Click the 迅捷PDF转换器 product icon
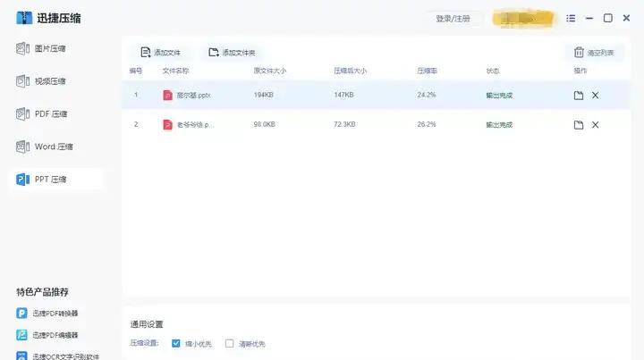The image size is (644, 360). click(x=22, y=313)
